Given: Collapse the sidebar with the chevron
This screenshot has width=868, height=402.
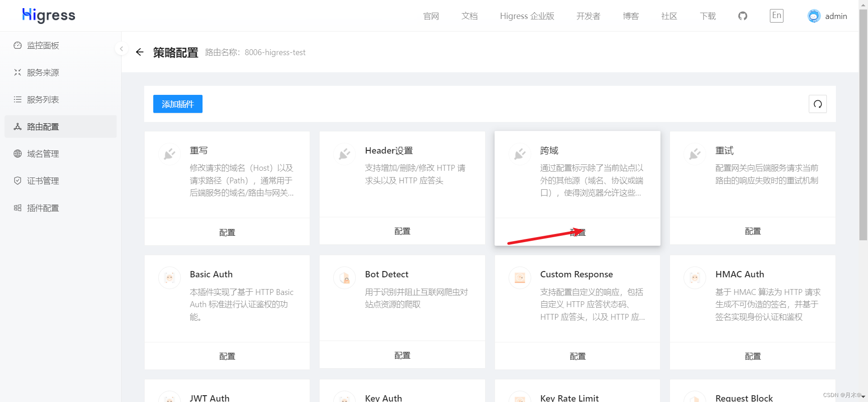Looking at the screenshot, I should pyautogui.click(x=121, y=49).
